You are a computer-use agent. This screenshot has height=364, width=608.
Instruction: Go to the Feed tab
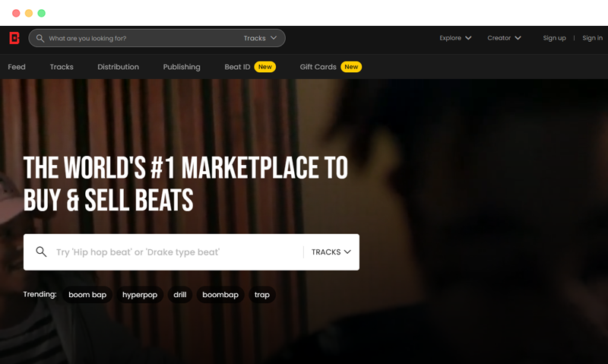pos(17,67)
